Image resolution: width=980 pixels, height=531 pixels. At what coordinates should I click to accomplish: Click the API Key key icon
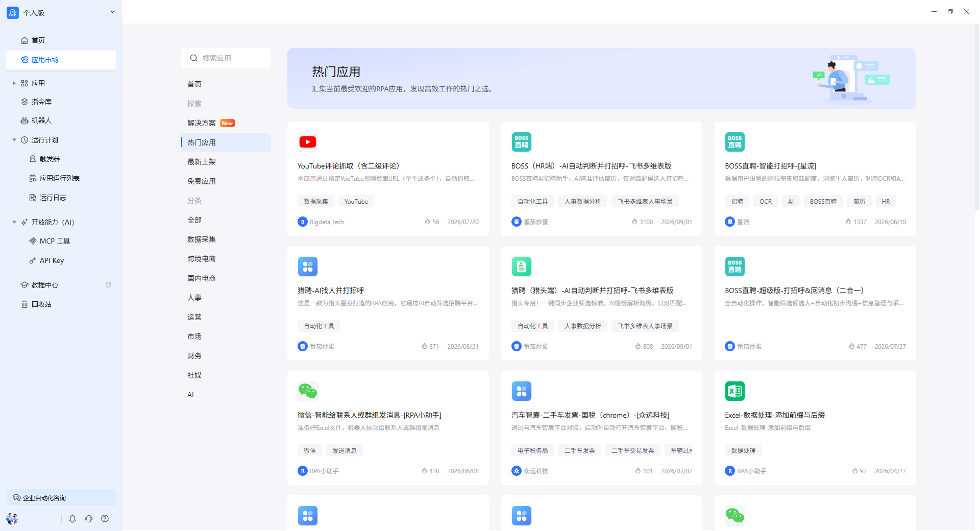(33, 260)
